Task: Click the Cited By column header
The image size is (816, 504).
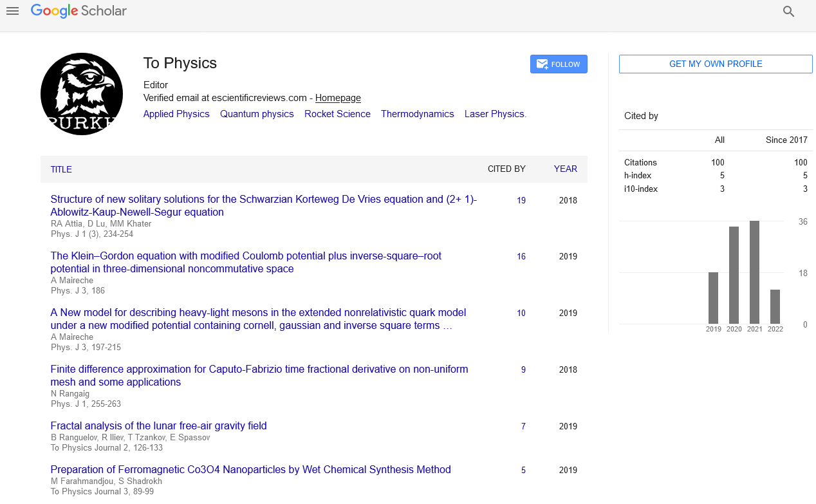Action: (506, 169)
